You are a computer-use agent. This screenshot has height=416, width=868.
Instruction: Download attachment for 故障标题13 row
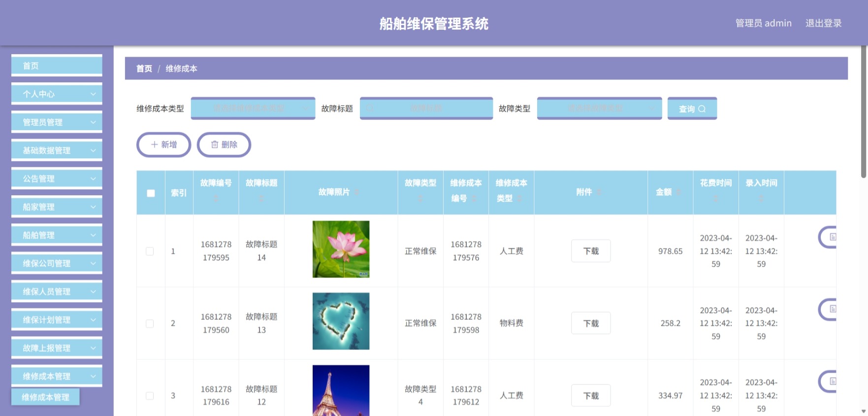tap(591, 323)
